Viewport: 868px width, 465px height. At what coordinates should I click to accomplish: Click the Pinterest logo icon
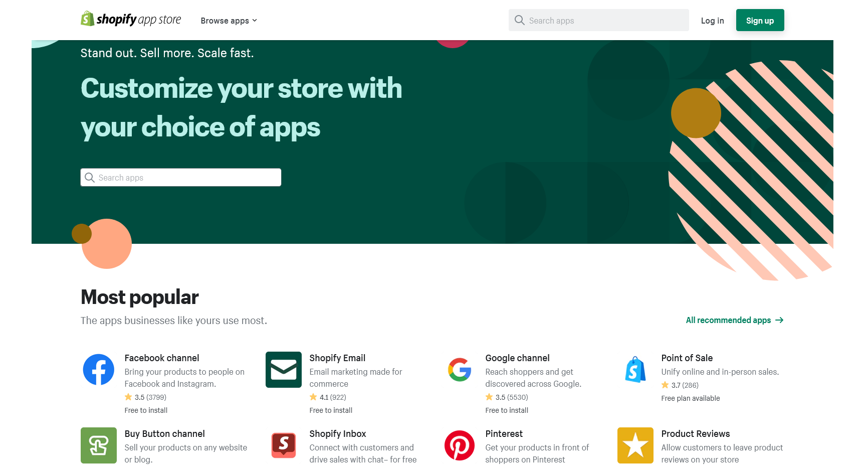tap(459, 445)
